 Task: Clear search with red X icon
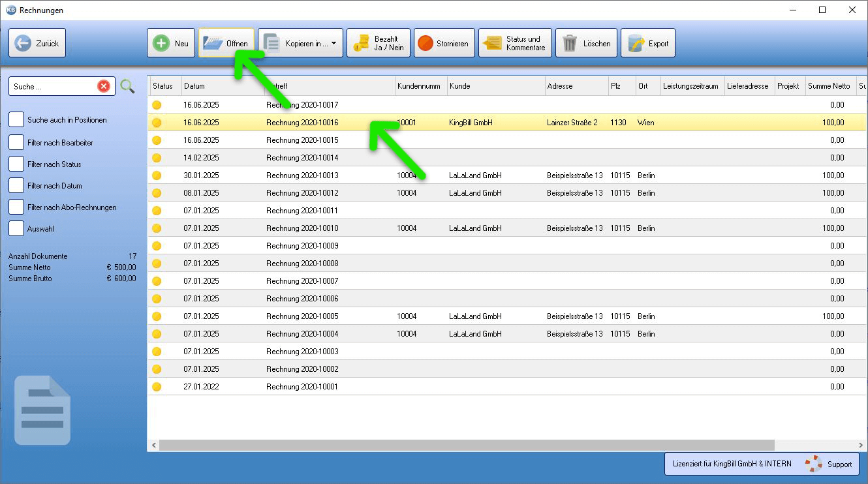[104, 86]
